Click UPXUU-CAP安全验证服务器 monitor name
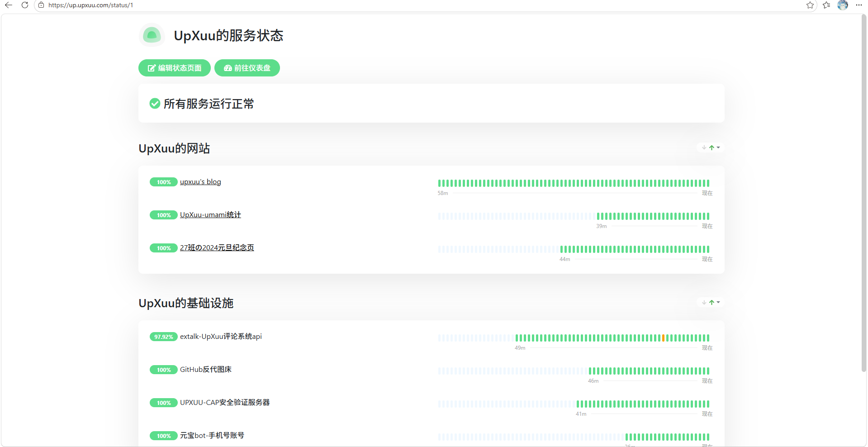868x447 pixels. (x=225, y=403)
